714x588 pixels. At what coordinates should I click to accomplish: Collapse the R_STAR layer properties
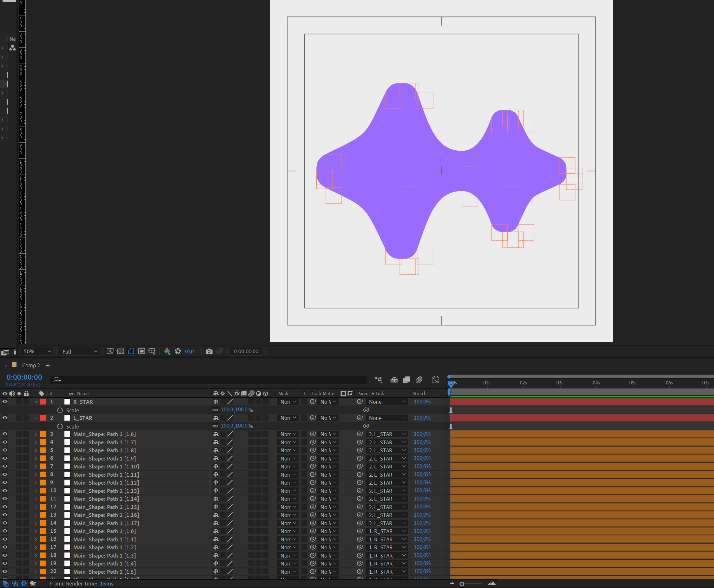36,402
